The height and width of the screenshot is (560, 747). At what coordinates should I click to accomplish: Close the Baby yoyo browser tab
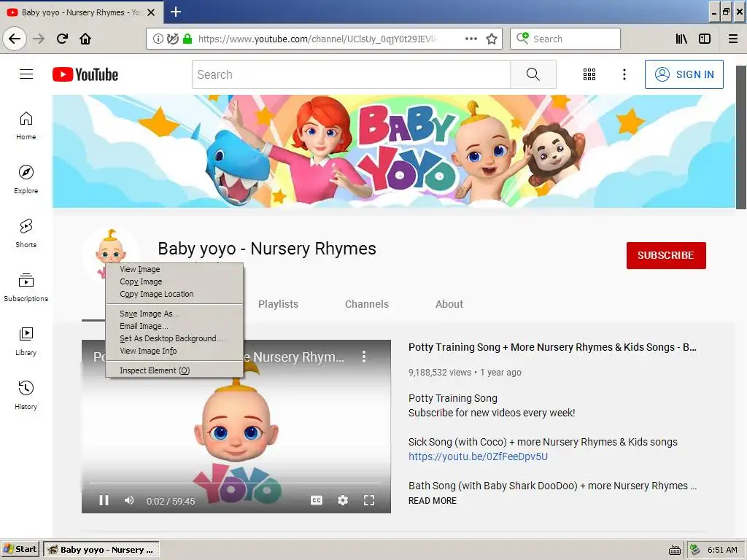[x=151, y=12]
